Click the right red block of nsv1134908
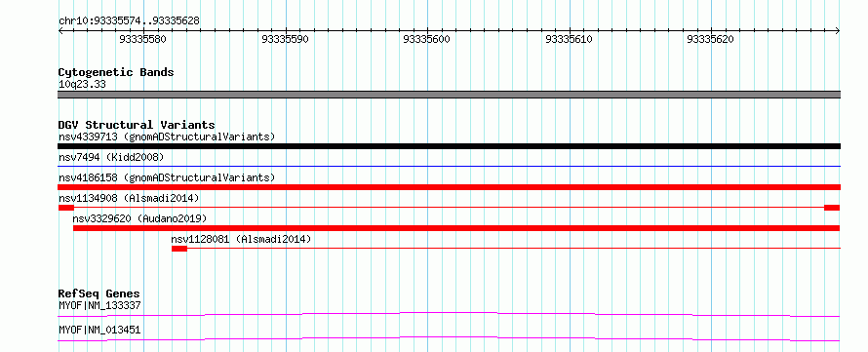Image resolution: width=868 pixels, height=352 pixels. click(832, 208)
